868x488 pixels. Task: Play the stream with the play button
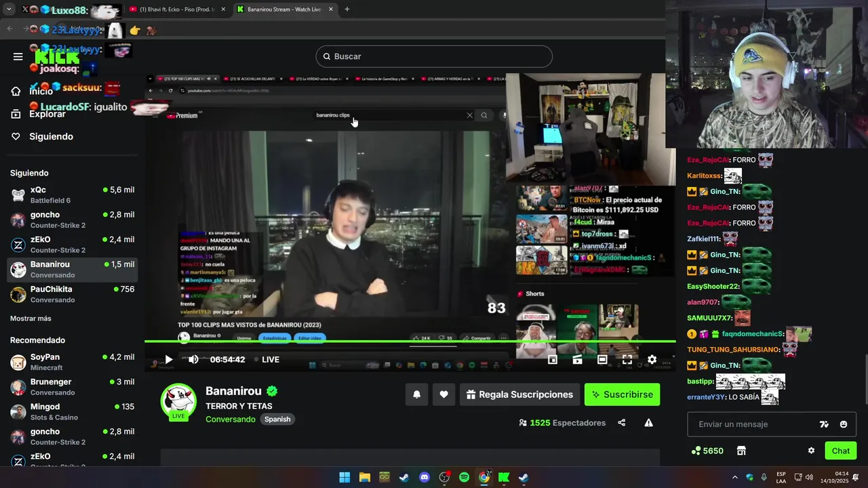169,359
